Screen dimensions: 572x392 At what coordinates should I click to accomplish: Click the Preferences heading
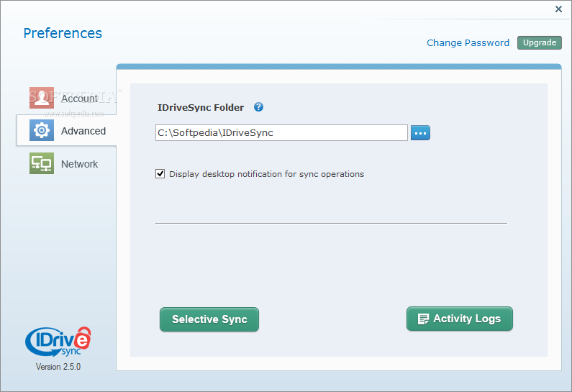coord(63,33)
